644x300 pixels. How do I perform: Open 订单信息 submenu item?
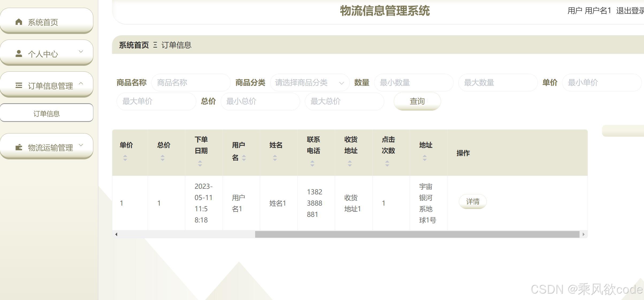pyautogui.click(x=47, y=113)
